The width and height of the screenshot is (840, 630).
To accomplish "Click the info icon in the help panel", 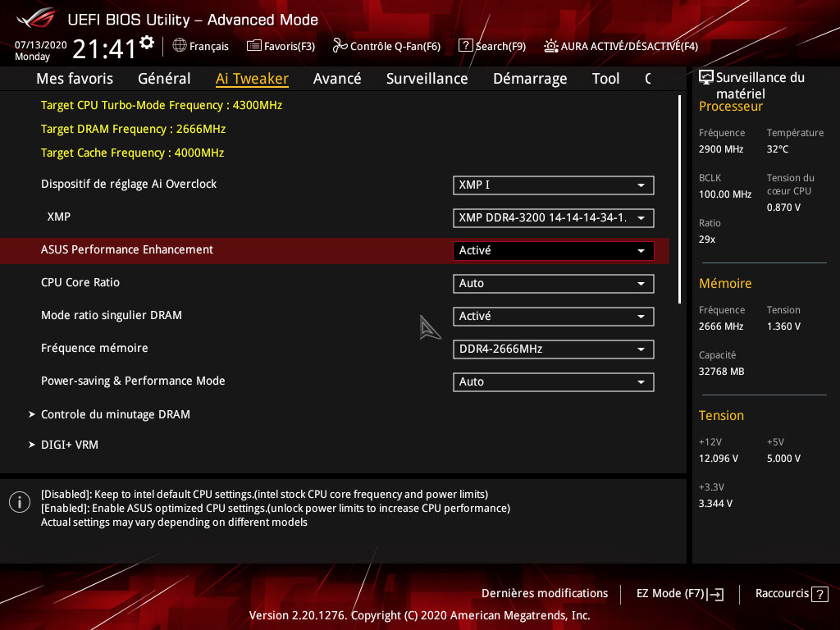I will [x=20, y=502].
